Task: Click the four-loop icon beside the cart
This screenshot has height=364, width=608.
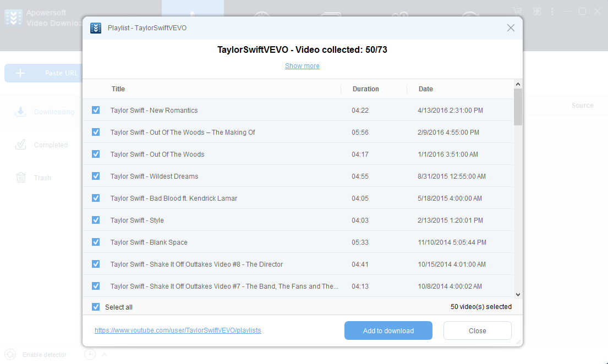Action: [537, 12]
